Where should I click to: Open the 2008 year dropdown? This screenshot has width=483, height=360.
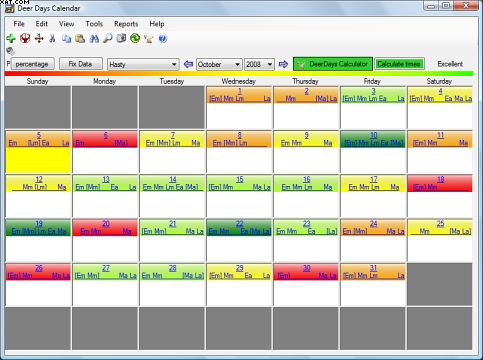click(259, 64)
